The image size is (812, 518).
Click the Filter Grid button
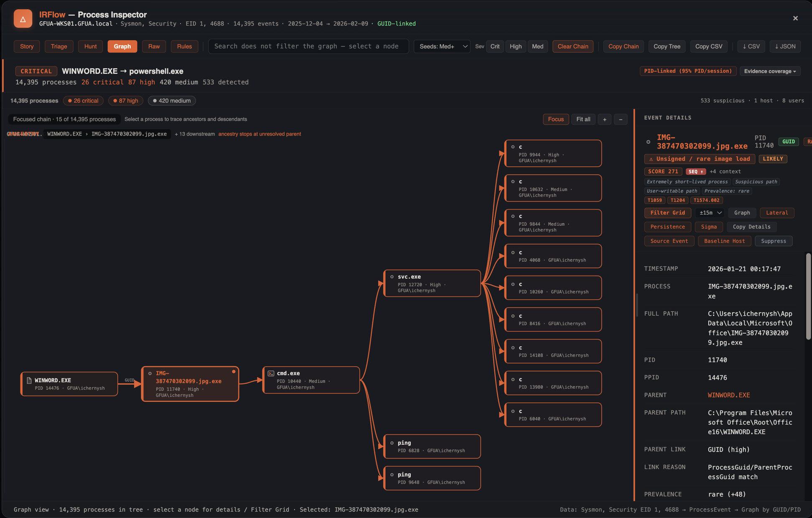tap(667, 213)
